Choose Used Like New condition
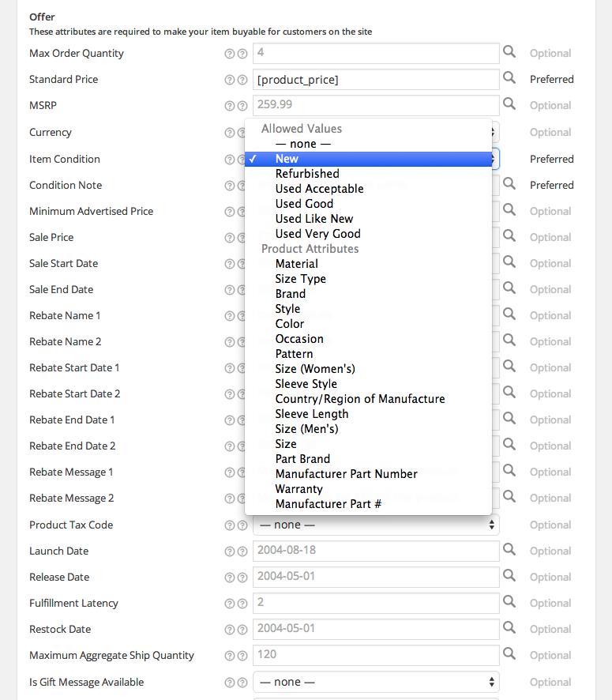The width and height of the screenshot is (612, 700). (368, 219)
